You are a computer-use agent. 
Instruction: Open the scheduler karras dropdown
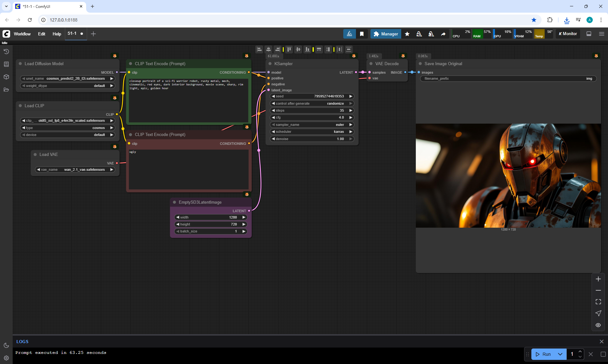[312, 132]
